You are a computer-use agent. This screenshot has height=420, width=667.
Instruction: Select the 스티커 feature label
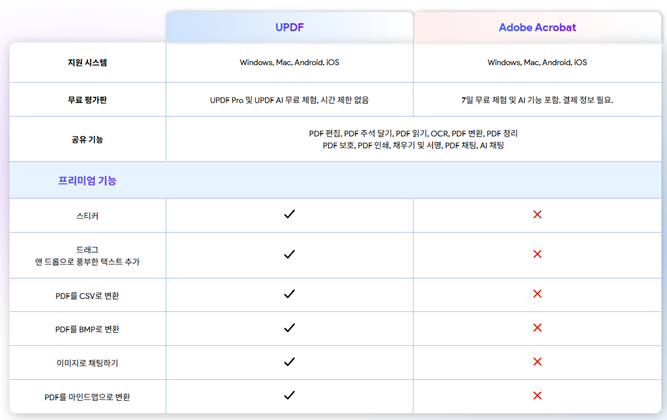click(87, 216)
